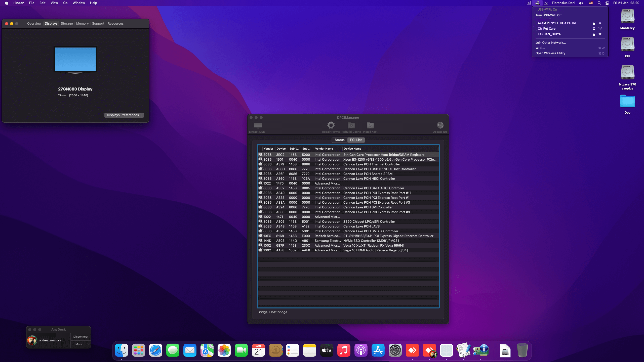Click the Displays Preferences button

click(x=124, y=115)
